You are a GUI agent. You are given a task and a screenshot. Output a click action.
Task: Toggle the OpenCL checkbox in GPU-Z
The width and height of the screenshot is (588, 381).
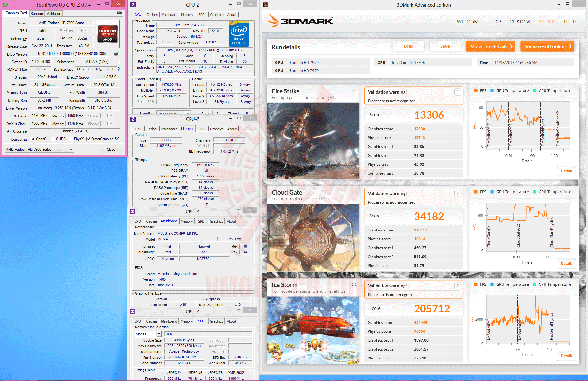(x=33, y=139)
